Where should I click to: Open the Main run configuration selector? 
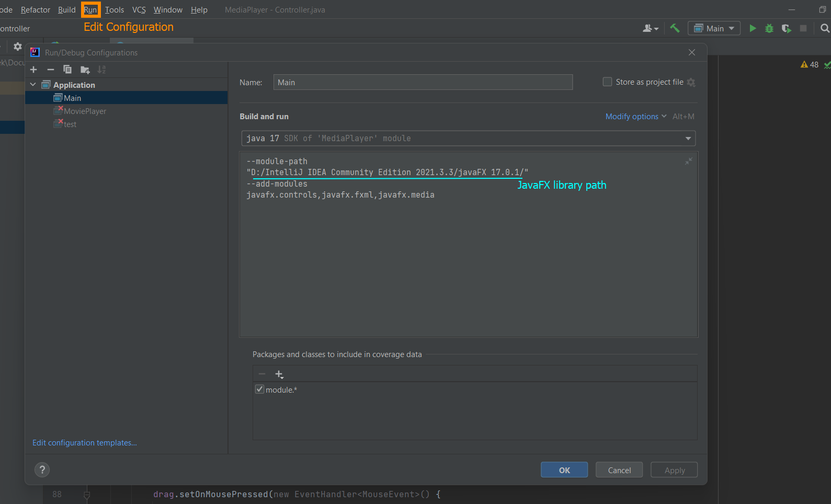714,28
